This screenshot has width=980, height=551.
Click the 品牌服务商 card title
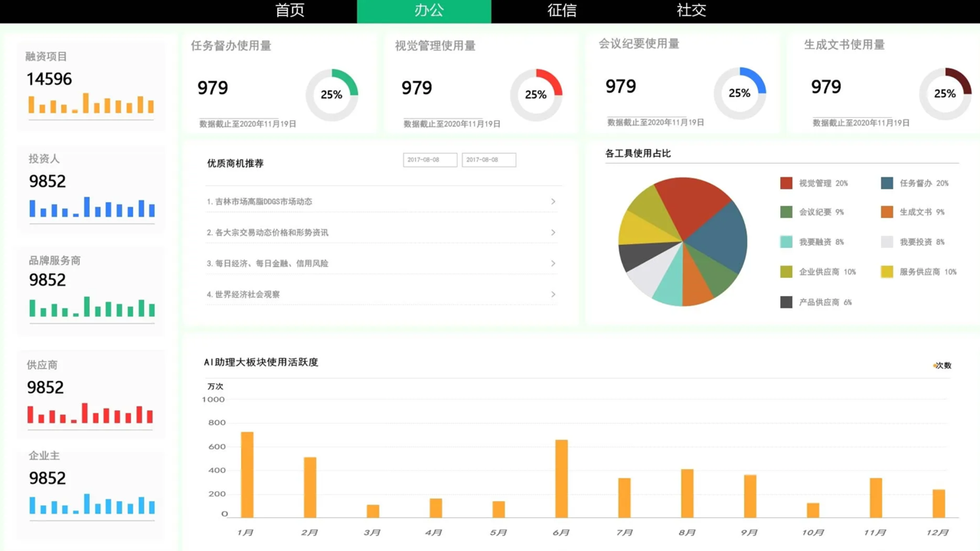click(54, 260)
